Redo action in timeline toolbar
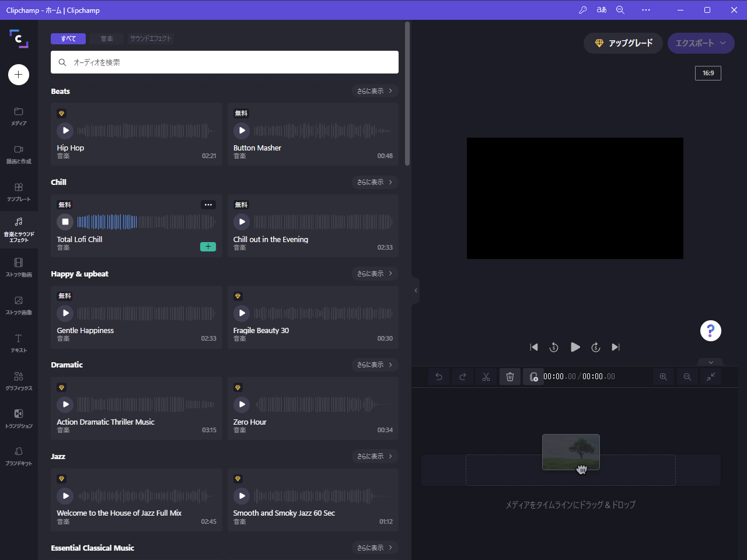This screenshot has width=747, height=560. (463, 377)
